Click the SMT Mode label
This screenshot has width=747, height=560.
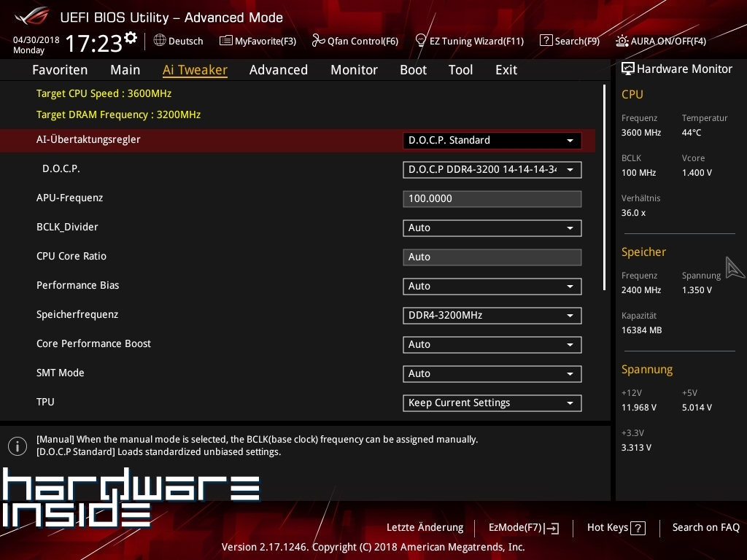tap(60, 373)
